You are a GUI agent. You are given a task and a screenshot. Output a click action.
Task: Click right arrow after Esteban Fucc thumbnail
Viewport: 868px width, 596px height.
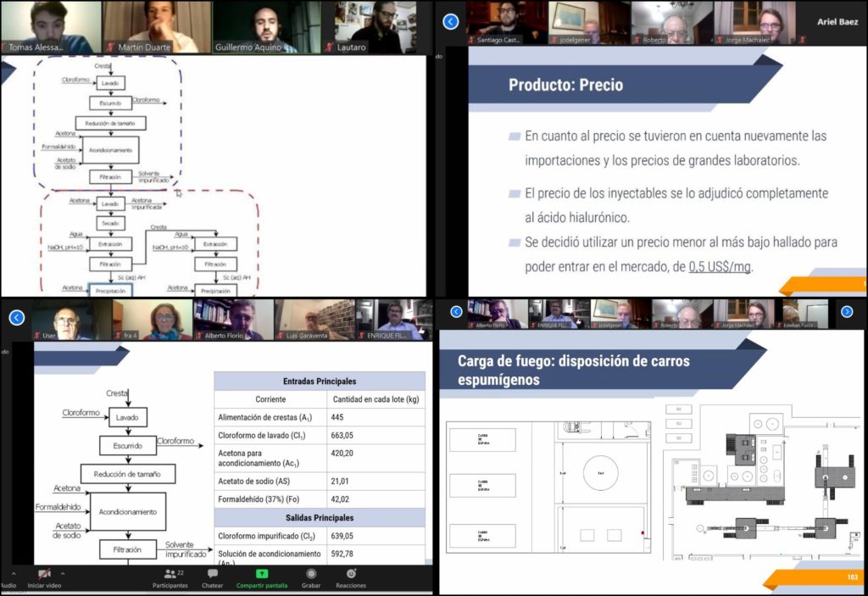pos(846,312)
